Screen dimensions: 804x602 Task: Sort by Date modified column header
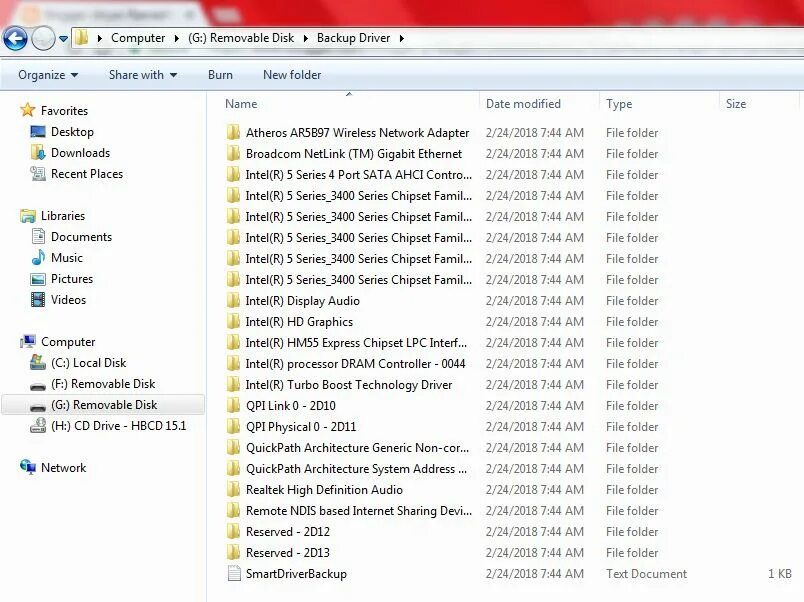coord(523,104)
